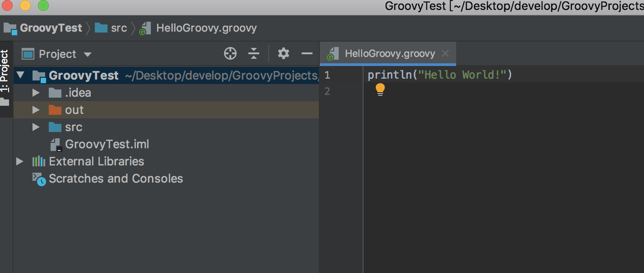Screen dimensions: 644x273
Task: Click the folder icon below the 1: Project stripe
Action: coord(5,102)
